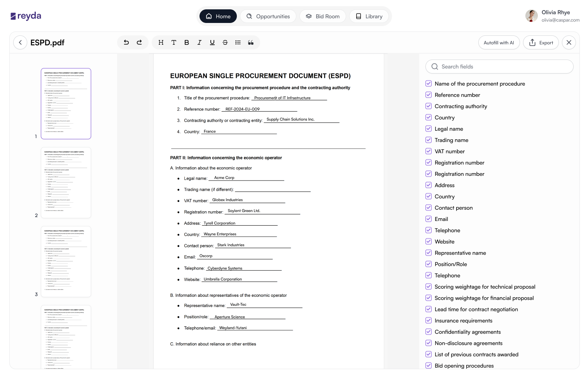Toggle the Website checkbox
Image resolution: width=588 pixels, height=382 pixels.
coord(429,242)
